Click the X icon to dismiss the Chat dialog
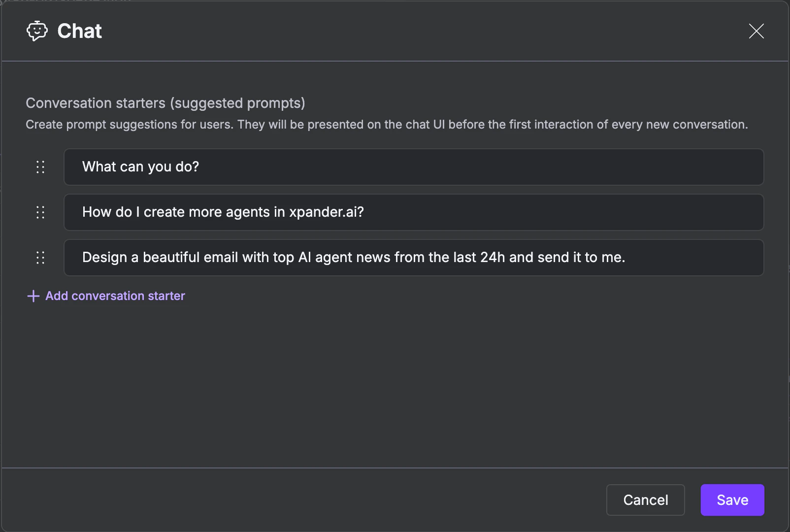The image size is (790, 532). click(756, 31)
